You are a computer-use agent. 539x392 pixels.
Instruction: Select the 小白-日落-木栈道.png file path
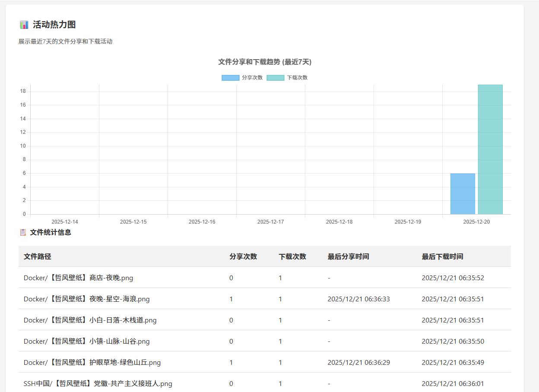pos(90,320)
